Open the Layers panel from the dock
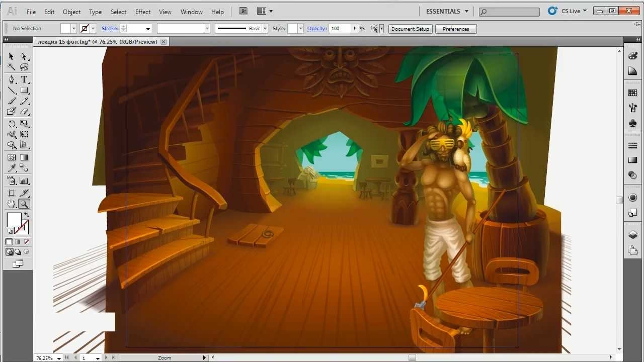 click(633, 235)
